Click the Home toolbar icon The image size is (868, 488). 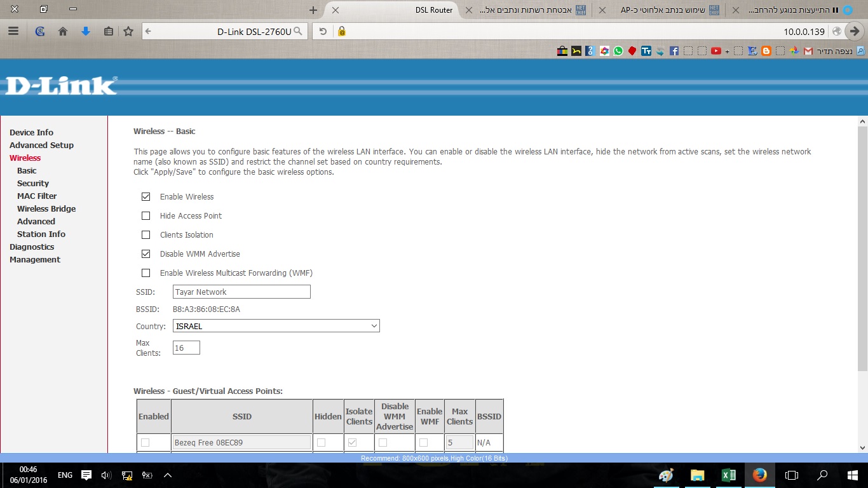click(62, 31)
